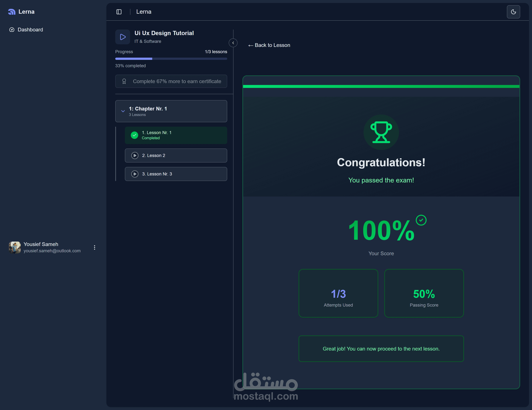This screenshot has width=532, height=410.
Task: Click the trophy icon
Action: (x=381, y=132)
